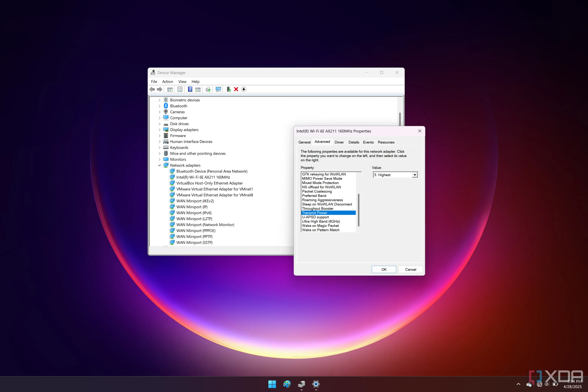The height and width of the screenshot is (392, 588).
Task: Open the Value dropdown showing 5. Highest
Action: 415,175
